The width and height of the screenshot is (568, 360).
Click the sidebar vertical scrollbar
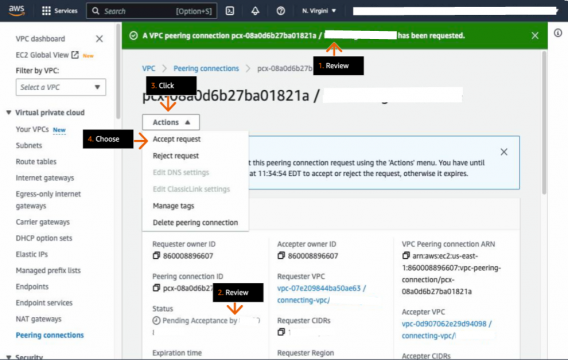tap(118, 72)
